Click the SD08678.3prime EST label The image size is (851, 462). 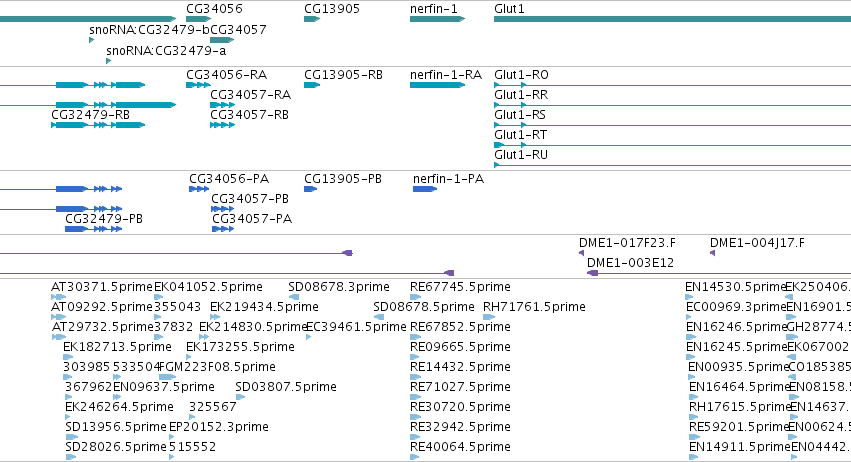click(x=339, y=287)
